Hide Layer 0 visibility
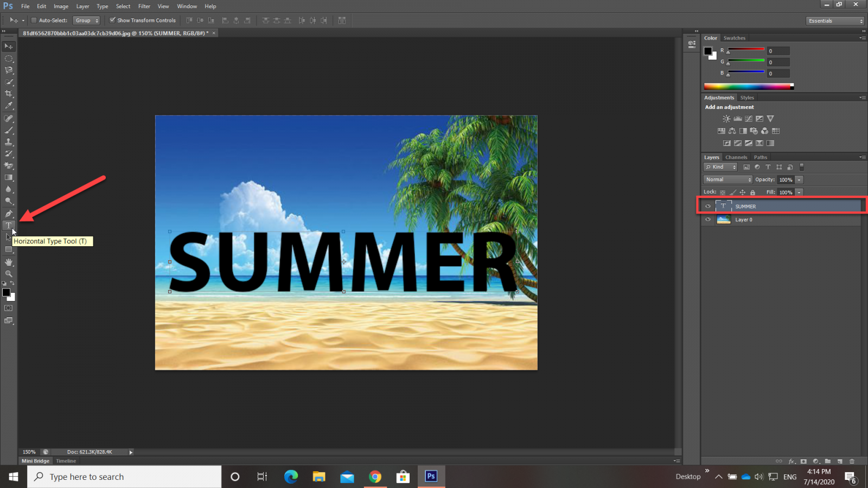868x488 pixels. 708,220
